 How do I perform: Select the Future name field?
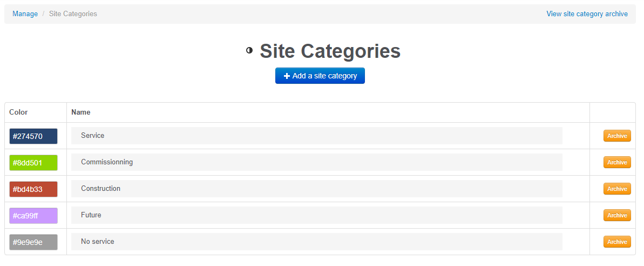coord(316,215)
